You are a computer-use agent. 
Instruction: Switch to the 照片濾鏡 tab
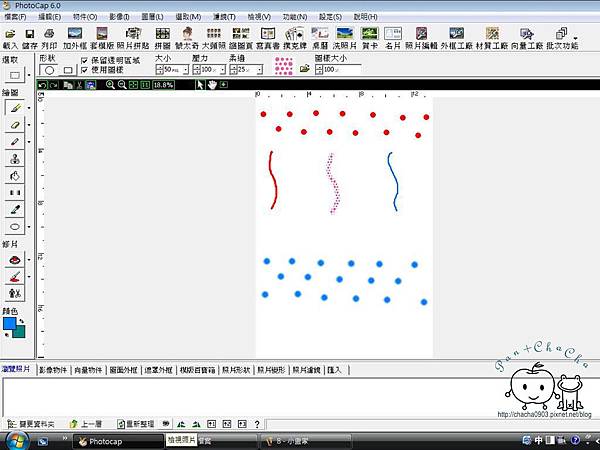coord(306,370)
